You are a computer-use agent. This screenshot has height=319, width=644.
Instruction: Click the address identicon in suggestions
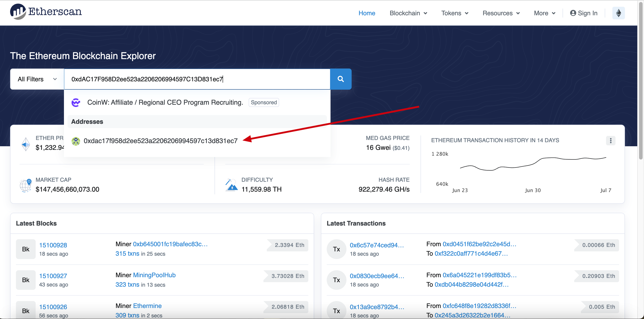[x=76, y=141]
